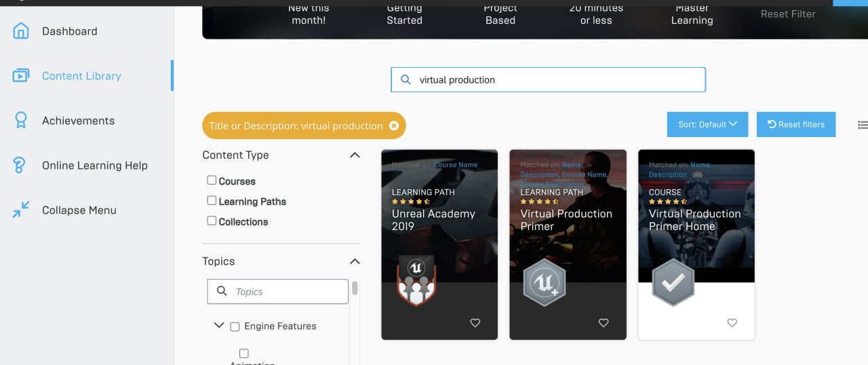Open the Virtual Production Primer Home title

click(694, 220)
